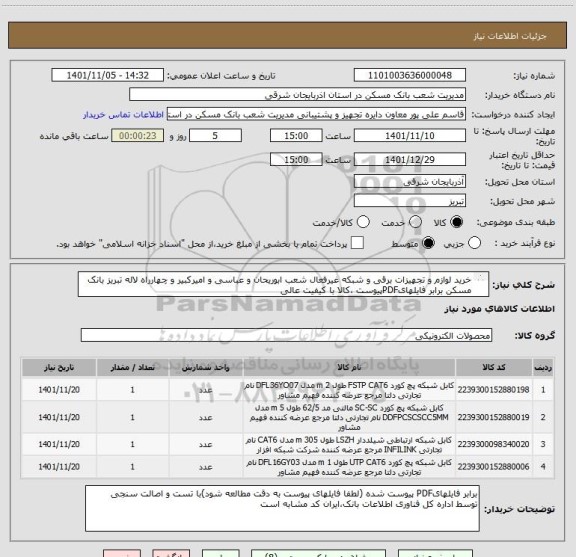Click the تاریخ نیاز column header
576x557 pixels.
click(x=59, y=367)
